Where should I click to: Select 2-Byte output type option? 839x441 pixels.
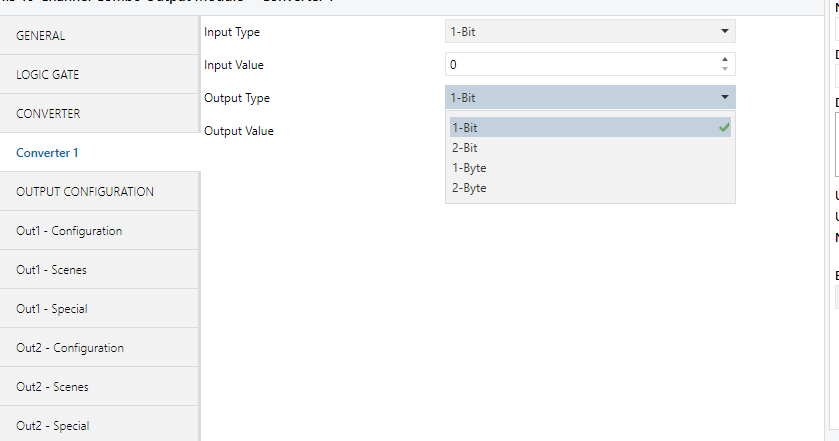click(x=590, y=188)
